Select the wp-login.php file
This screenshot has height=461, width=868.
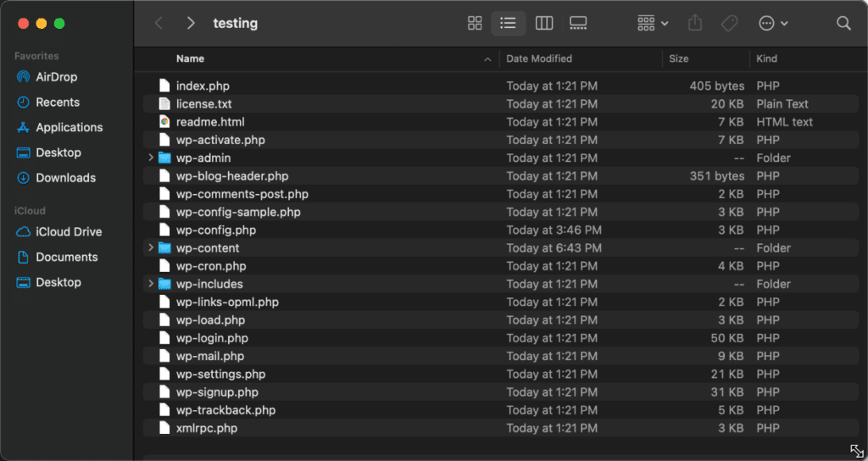pyautogui.click(x=212, y=338)
